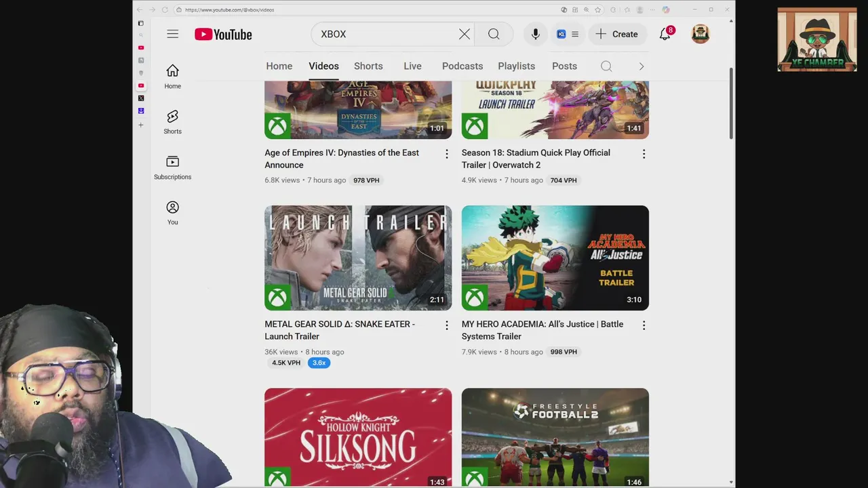Open the blue extension icon beside Create

561,34
